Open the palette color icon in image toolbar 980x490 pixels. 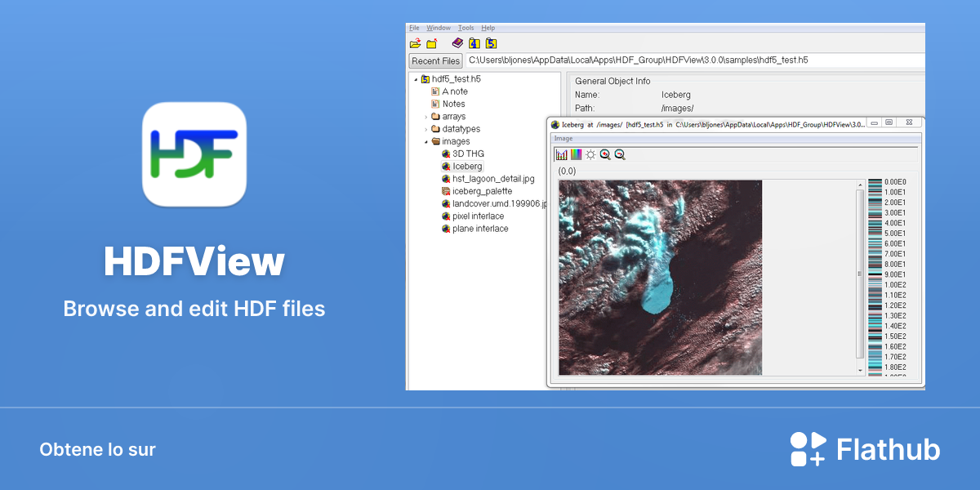[577, 154]
